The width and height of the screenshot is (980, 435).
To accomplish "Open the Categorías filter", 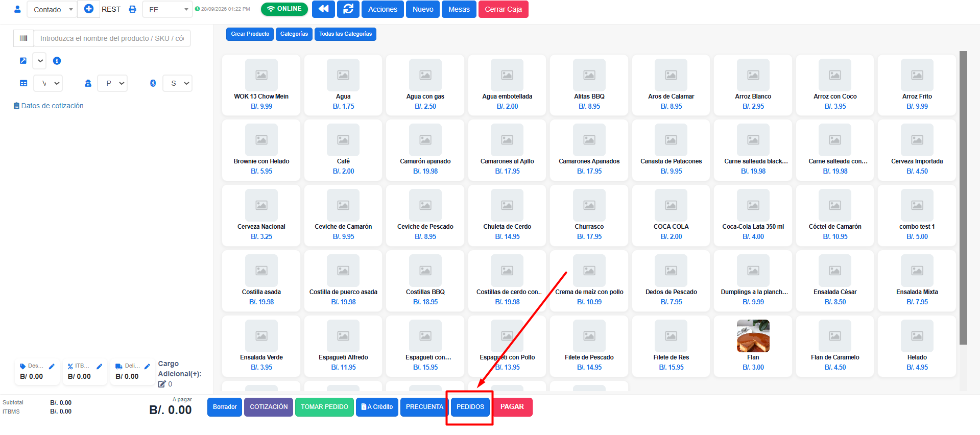I will (x=294, y=34).
